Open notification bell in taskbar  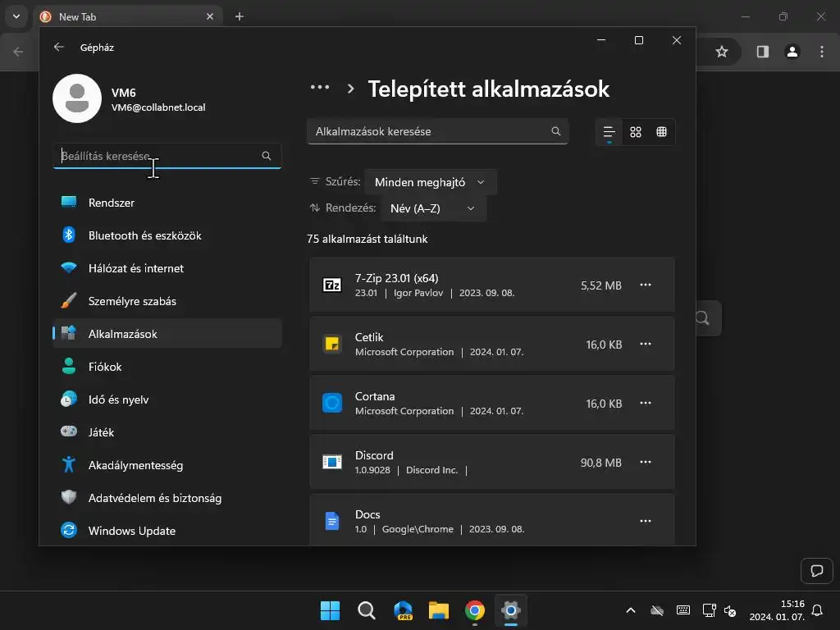pos(818,610)
